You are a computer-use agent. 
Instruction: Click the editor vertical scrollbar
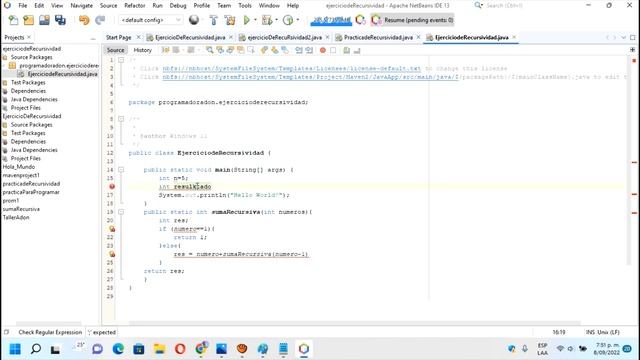[628, 160]
